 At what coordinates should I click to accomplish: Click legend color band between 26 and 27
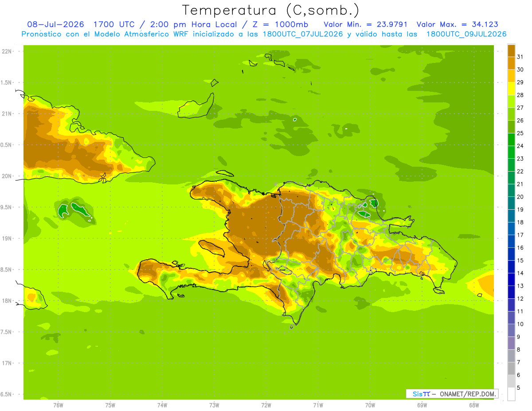click(x=511, y=114)
